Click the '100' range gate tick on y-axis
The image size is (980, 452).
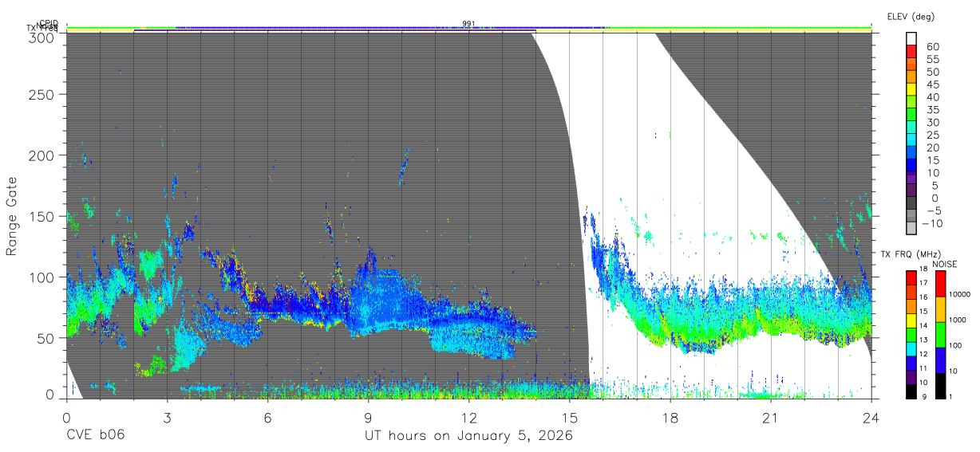pos(42,277)
